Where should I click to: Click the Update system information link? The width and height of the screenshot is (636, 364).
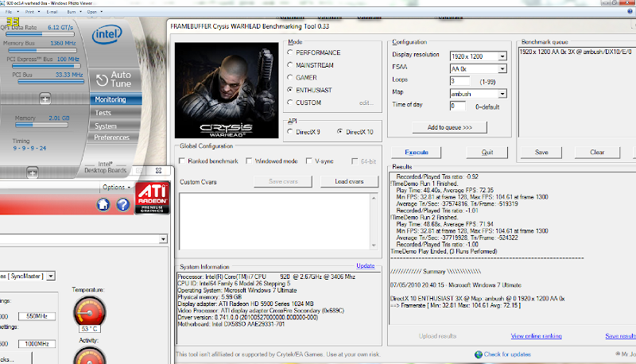click(x=366, y=266)
